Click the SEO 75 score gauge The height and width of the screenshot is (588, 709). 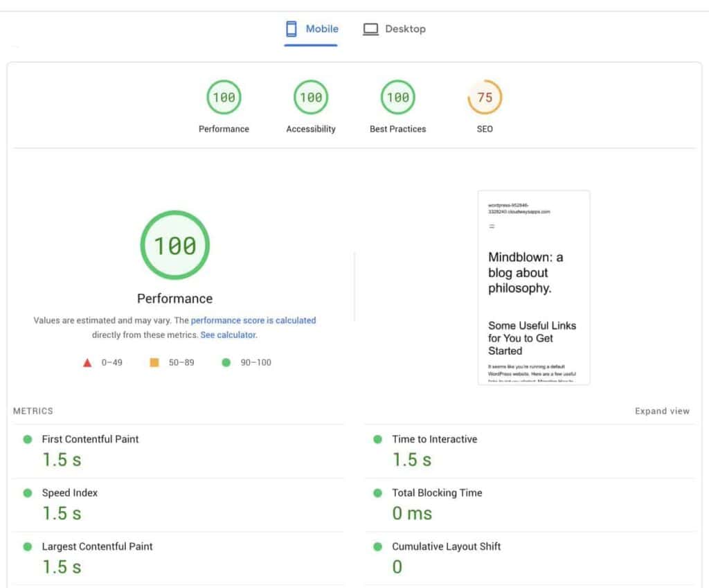point(485,98)
